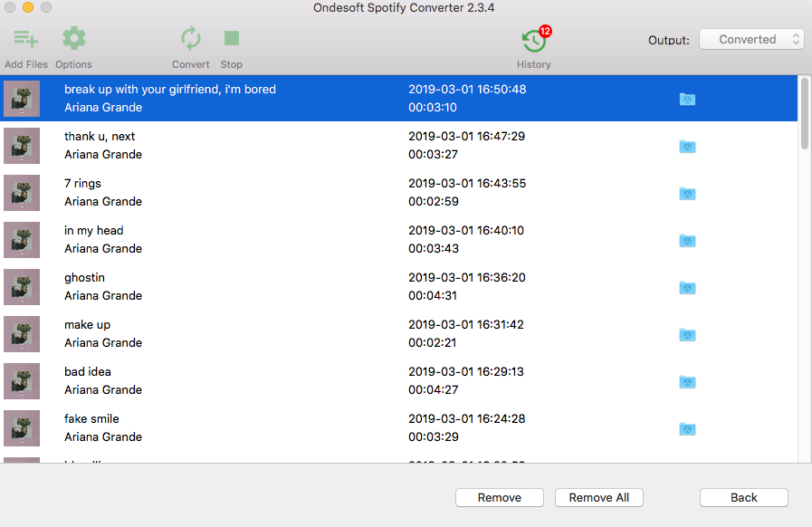Image resolution: width=812 pixels, height=527 pixels.
Task: Click Ariana Grande under 7 rings
Action: (x=103, y=202)
